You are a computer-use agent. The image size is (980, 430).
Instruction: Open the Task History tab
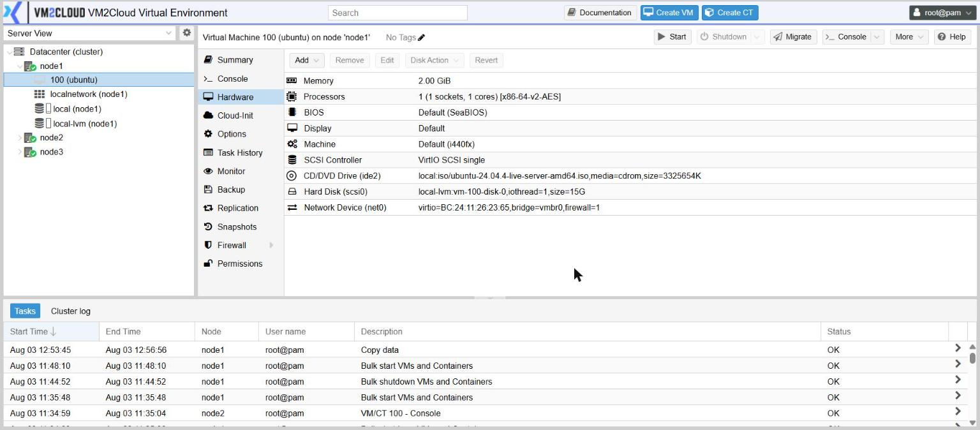(x=241, y=152)
